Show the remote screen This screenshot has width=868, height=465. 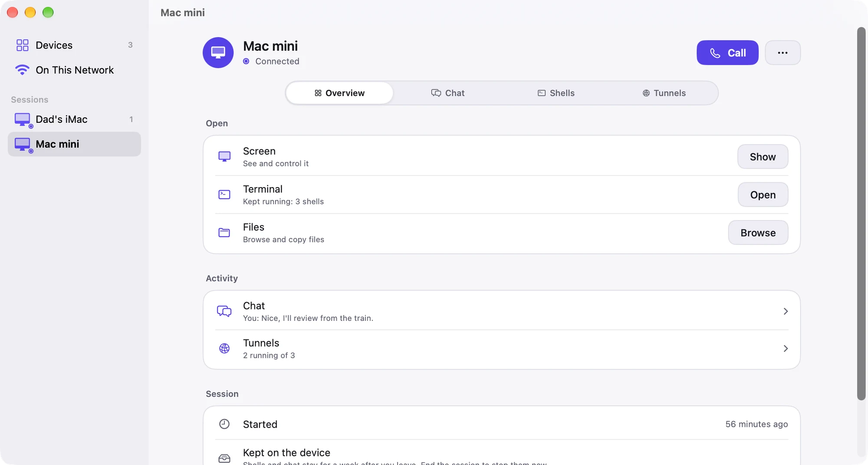pyautogui.click(x=763, y=157)
